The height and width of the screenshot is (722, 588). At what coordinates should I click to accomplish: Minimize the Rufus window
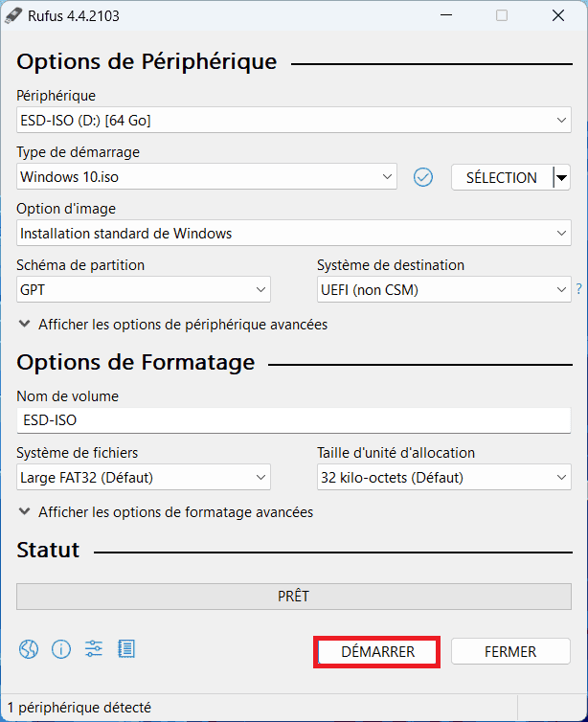[x=445, y=15]
